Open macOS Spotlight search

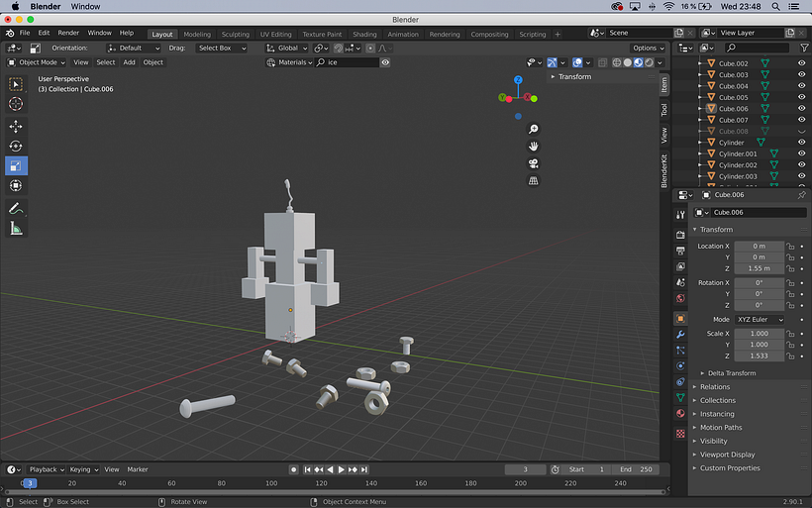coord(775,6)
